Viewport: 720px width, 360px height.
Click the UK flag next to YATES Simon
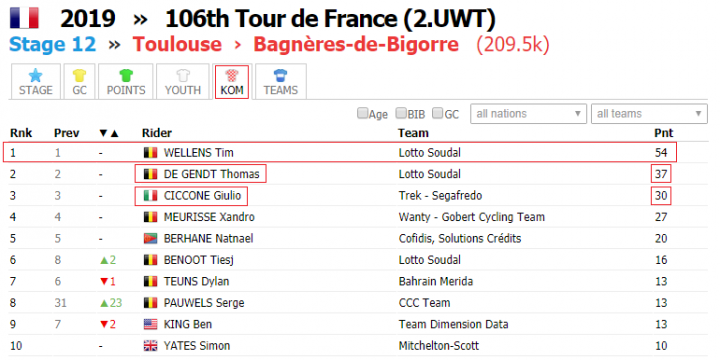pos(150,346)
